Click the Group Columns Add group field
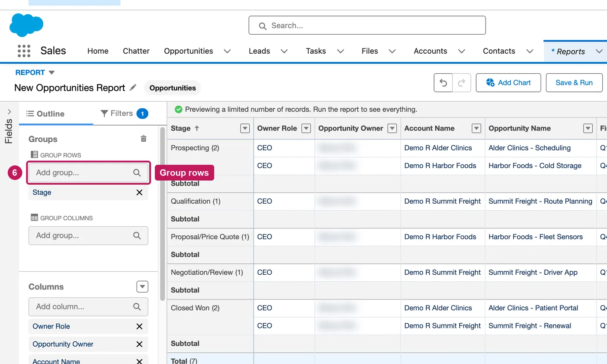This screenshot has width=607, height=364. click(88, 236)
